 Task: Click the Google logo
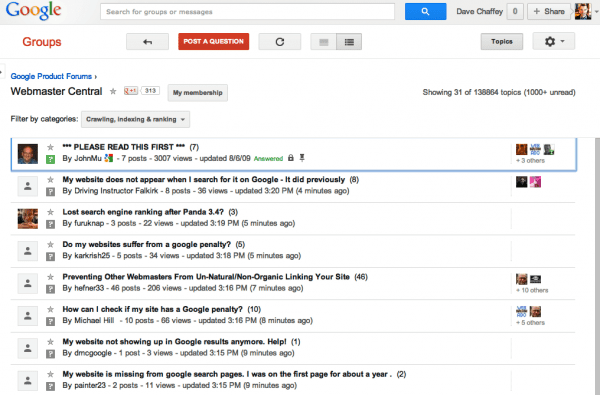(x=34, y=11)
